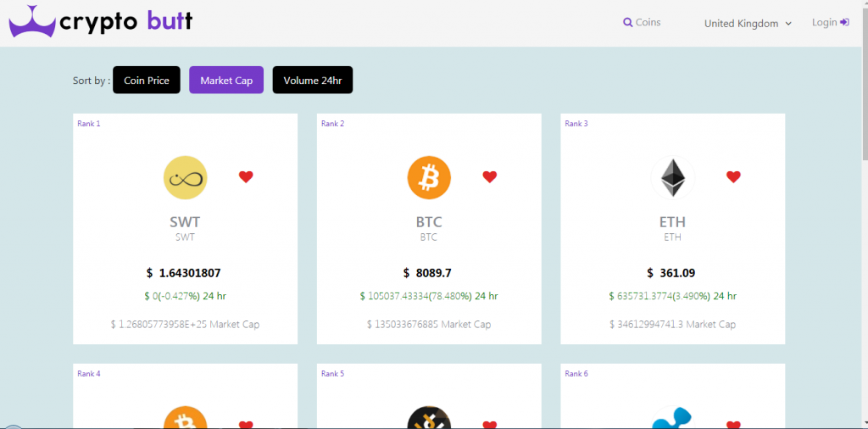Sort coins by Volume 24hr
The width and height of the screenshot is (868, 429).
(312, 81)
